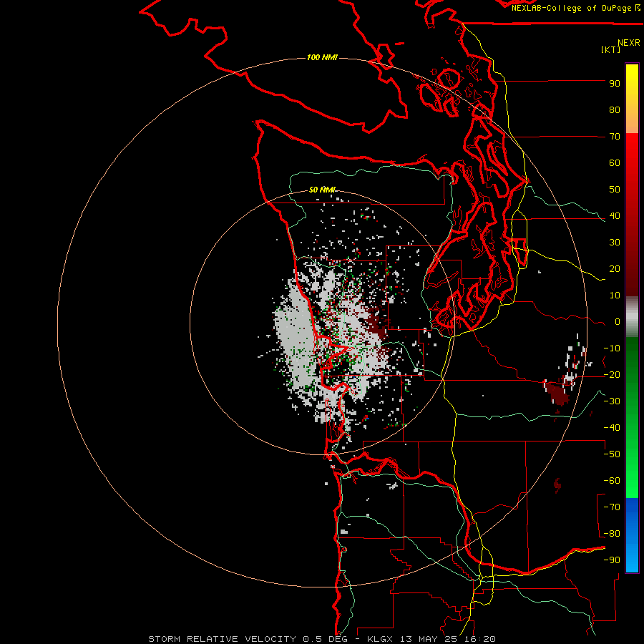Click the positive "70" scale value
Image resolution: width=644 pixels, height=644 pixels.
pos(615,137)
